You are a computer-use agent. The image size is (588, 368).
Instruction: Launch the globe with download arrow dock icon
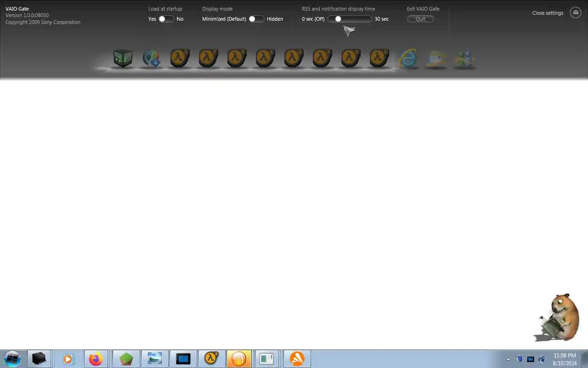click(151, 58)
